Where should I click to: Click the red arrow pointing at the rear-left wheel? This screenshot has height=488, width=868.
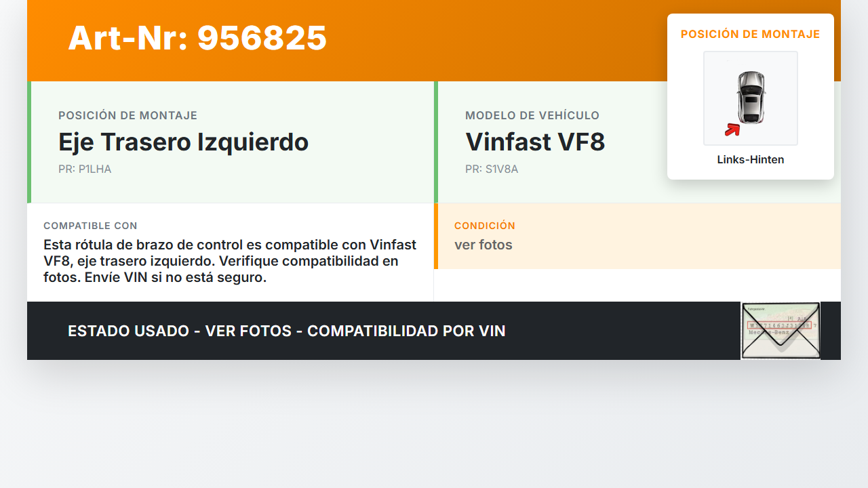click(x=732, y=129)
